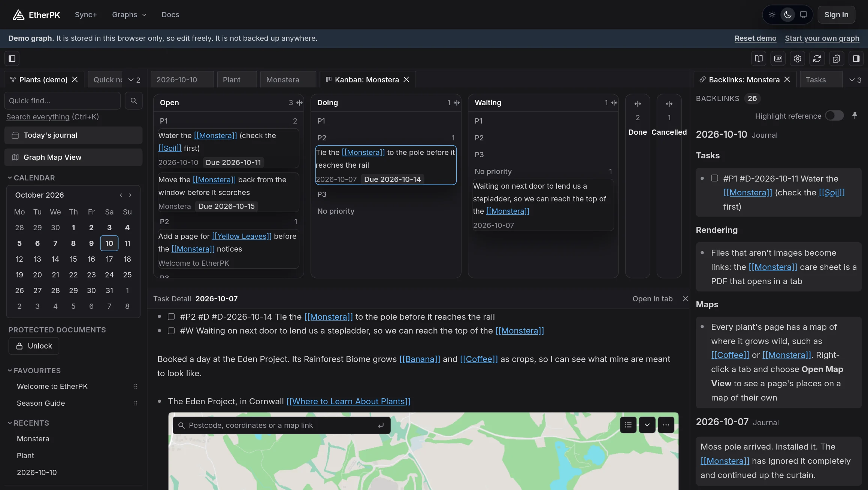Switch to the Tasks tab in right panel
This screenshot has height=490, width=868.
[821, 80]
